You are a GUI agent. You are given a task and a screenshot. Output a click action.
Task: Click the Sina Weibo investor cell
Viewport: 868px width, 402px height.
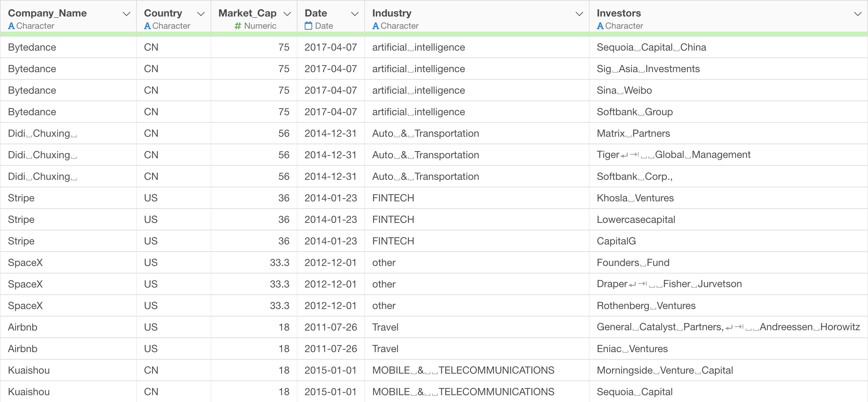(x=728, y=90)
